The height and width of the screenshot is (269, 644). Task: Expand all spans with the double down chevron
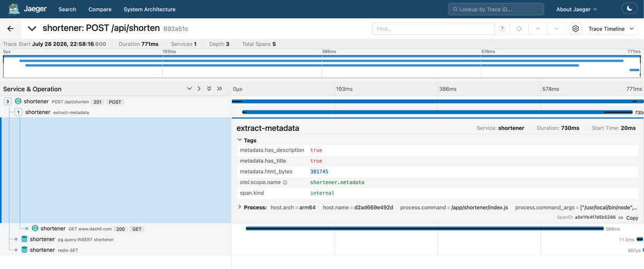pyautogui.click(x=209, y=88)
